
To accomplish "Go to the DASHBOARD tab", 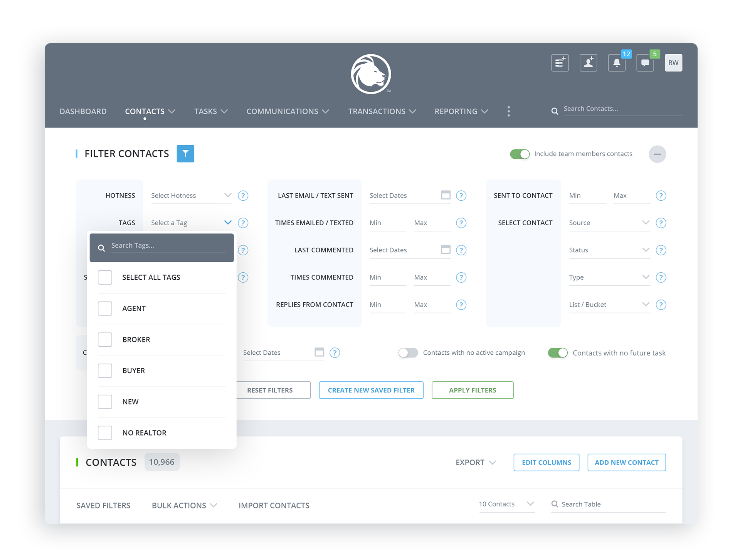I will pyautogui.click(x=83, y=111).
